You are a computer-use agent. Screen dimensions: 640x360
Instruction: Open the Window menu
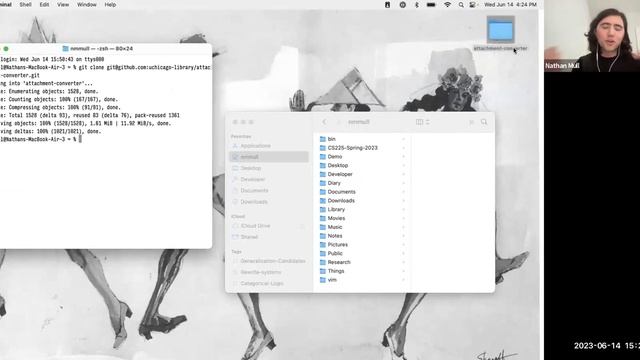pyautogui.click(x=87, y=5)
